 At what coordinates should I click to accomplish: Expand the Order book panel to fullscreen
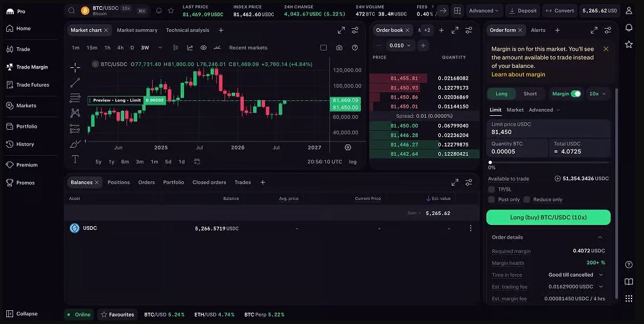point(454,31)
